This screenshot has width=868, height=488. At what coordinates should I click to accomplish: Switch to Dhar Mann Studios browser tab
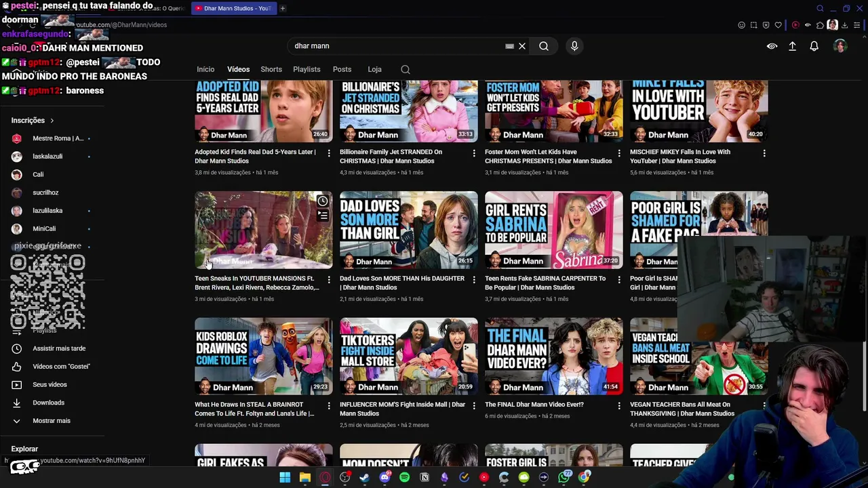[x=233, y=8]
